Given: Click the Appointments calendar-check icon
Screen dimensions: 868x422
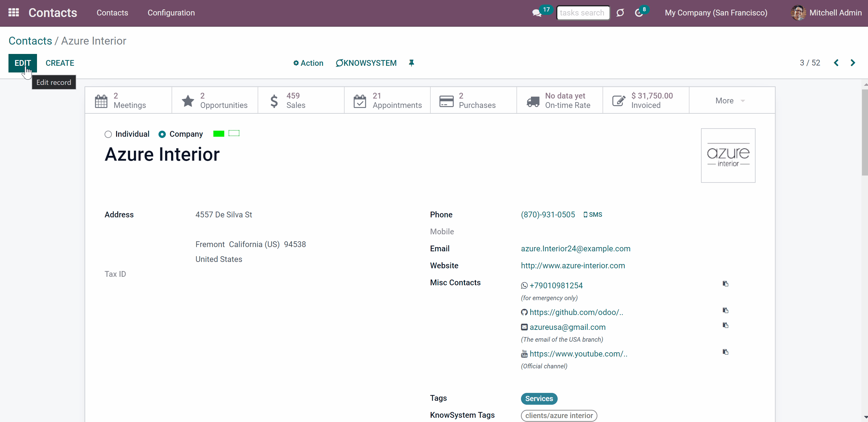Looking at the screenshot, I should 359,101.
